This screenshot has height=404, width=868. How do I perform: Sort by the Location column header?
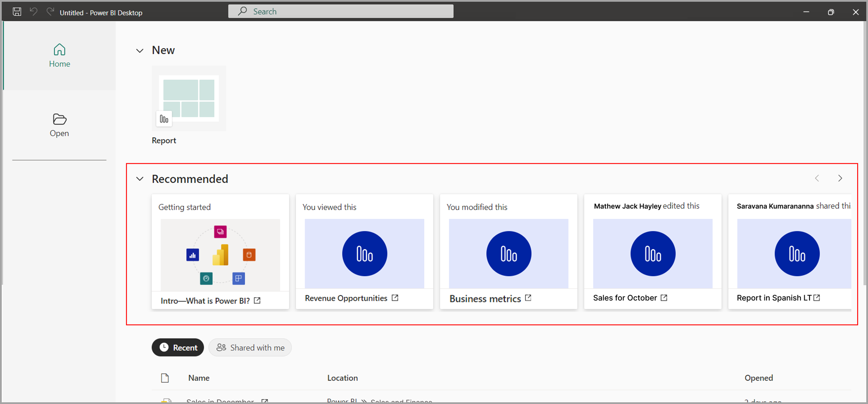click(x=342, y=378)
